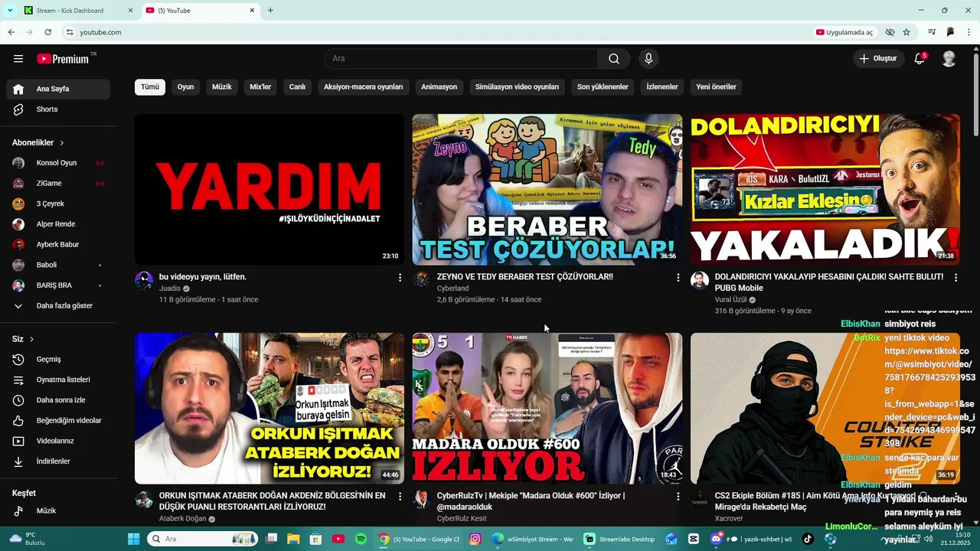Go to Ana Sayfa home

[58, 89]
